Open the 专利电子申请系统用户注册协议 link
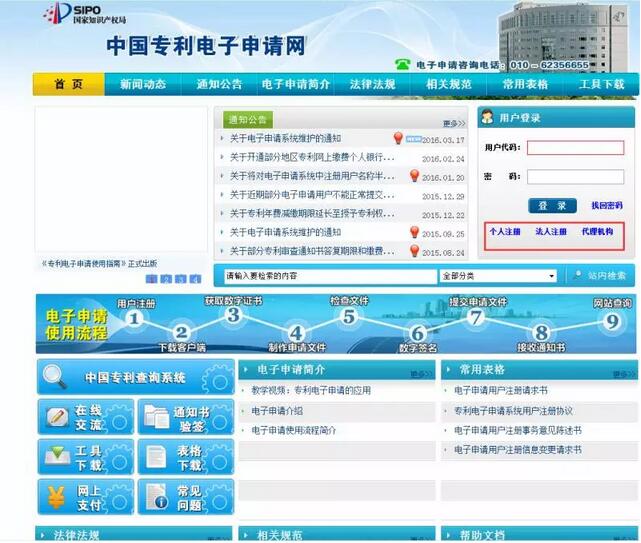Screen dimensions: 641x543 pyautogui.click(x=513, y=411)
